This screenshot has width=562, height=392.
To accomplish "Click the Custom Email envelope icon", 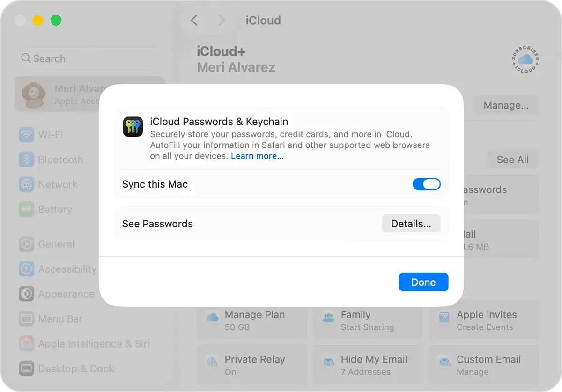I will coord(444,362).
